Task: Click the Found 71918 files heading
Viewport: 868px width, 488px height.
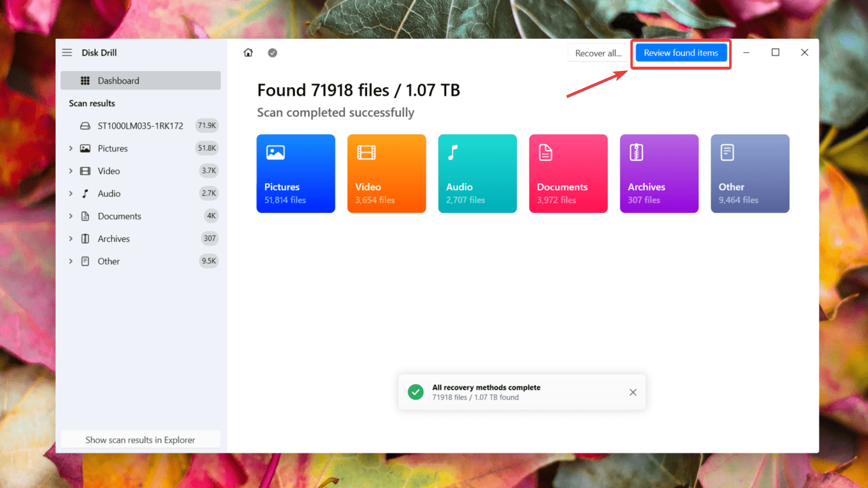Action: click(358, 90)
